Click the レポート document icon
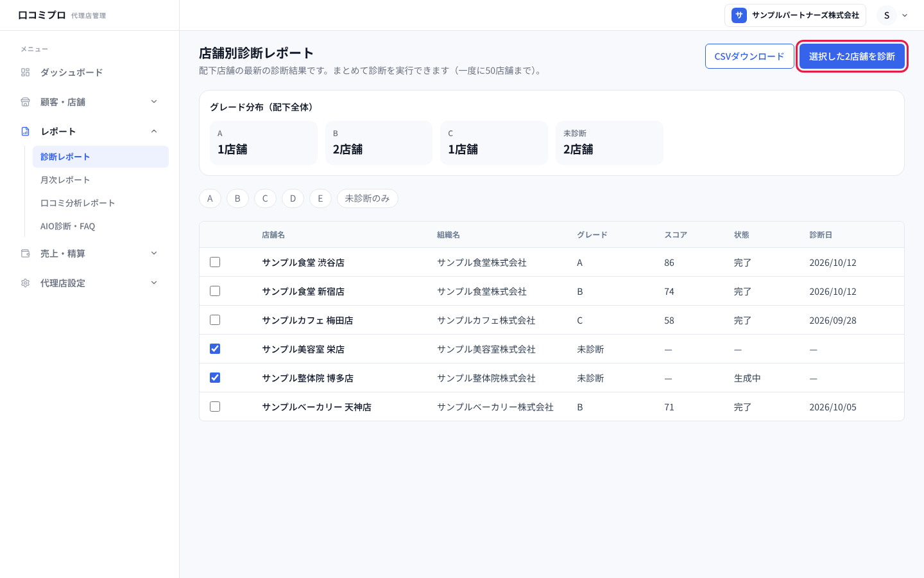 (x=25, y=132)
